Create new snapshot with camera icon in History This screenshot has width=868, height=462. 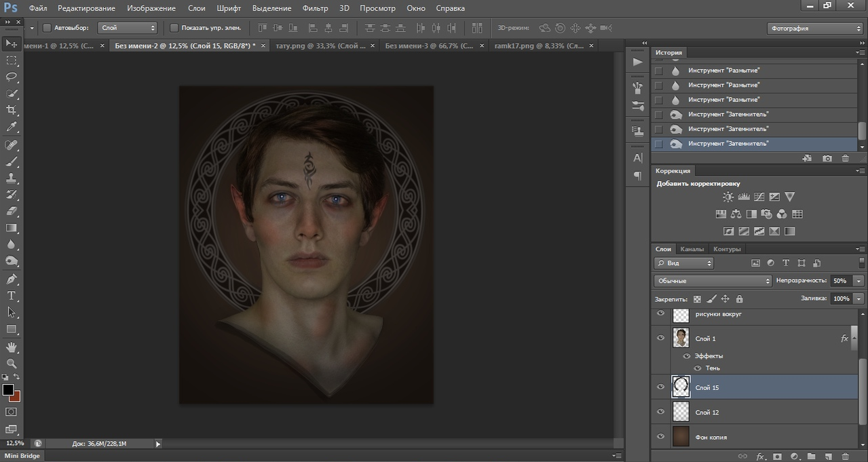tap(827, 158)
